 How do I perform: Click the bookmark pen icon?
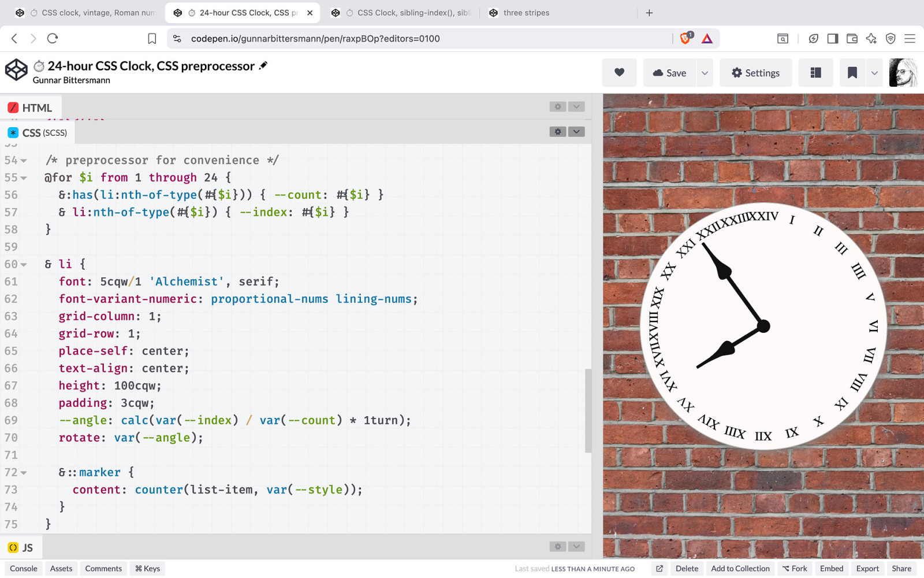[x=852, y=73]
